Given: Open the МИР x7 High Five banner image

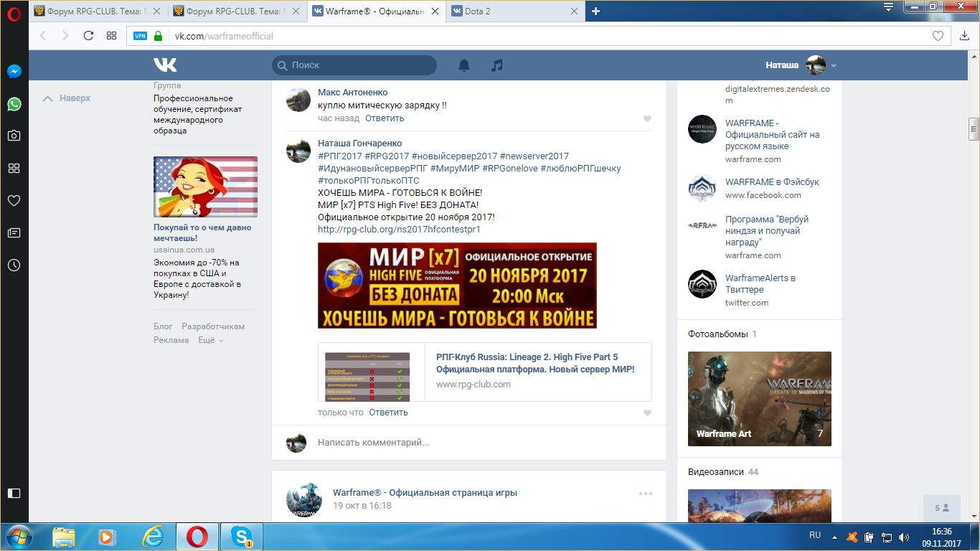Looking at the screenshot, I should pos(457,286).
